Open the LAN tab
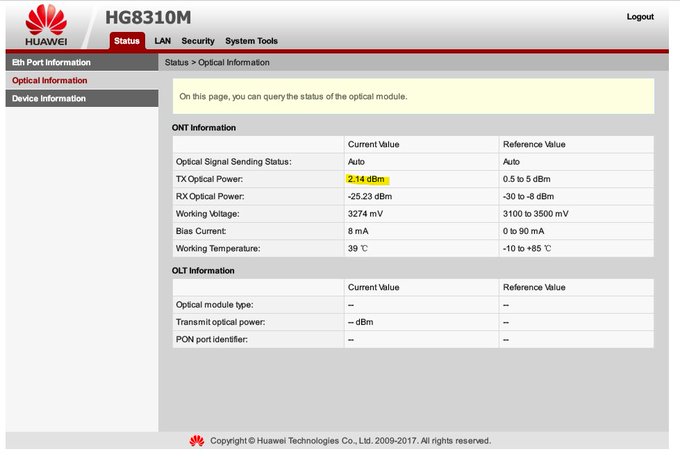Viewport: 680px width, 456px height. point(163,41)
